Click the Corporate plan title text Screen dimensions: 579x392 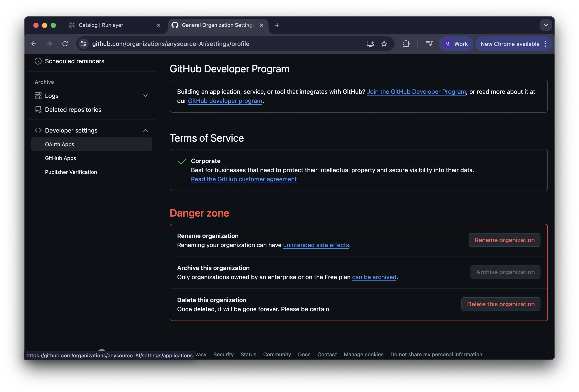click(x=206, y=161)
